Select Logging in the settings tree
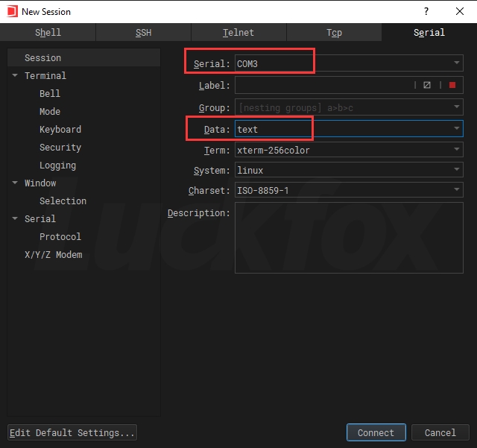The width and height of the screenshot is (477, 448). click(57, 165)
